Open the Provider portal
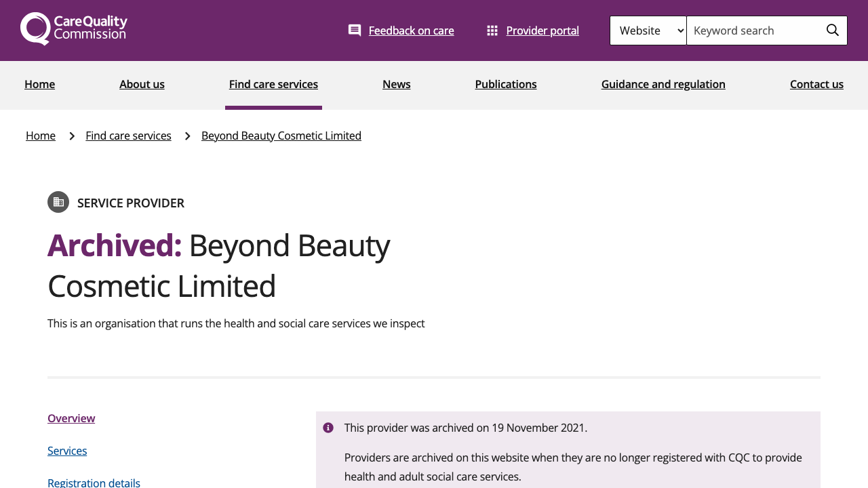 click(x=542, y=30)
